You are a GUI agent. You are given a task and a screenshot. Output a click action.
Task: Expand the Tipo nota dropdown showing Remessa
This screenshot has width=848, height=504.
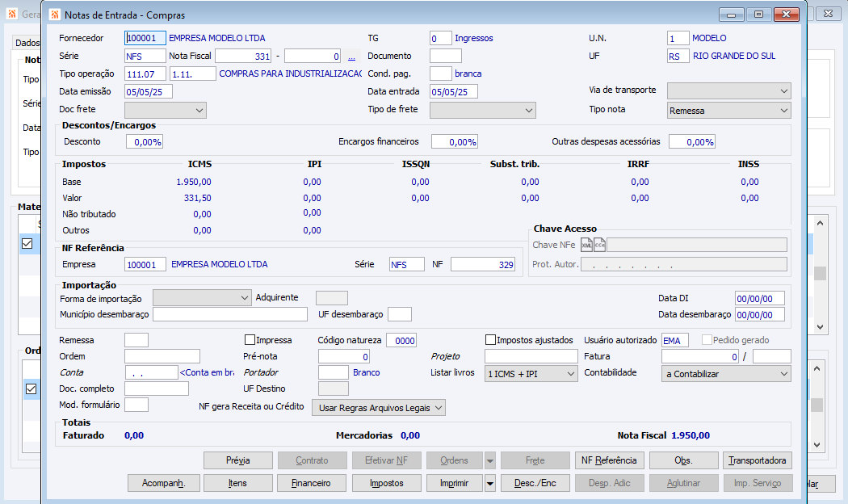point(729,111)
